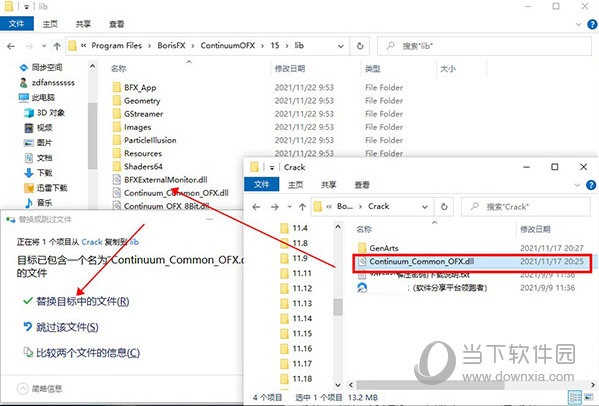Select 同步空间 in navigation pane
Screen dimensions: 599x406
[41, 68]
